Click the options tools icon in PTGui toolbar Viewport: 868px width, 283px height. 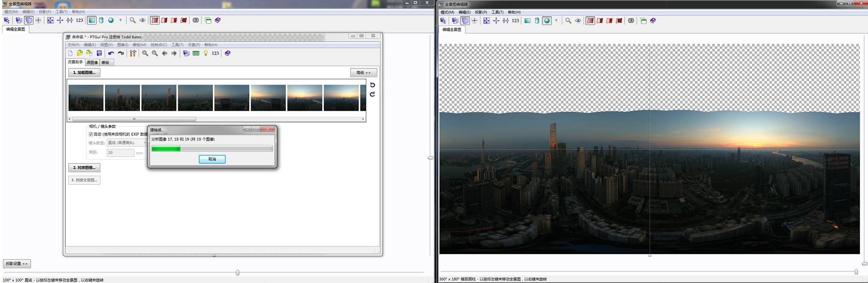pyautogui.click(x=133, y=53)
